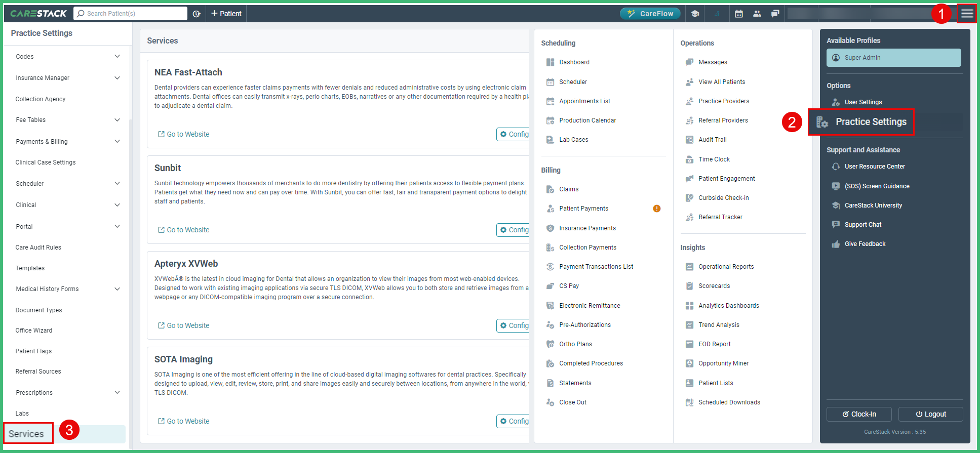
Task: Click the Clock-In button
Action: click(x=859, y=414)
